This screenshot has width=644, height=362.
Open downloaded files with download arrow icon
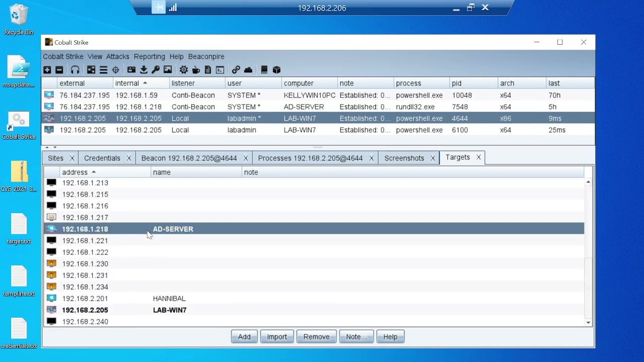pyautogui.click(x=143, y=70)
